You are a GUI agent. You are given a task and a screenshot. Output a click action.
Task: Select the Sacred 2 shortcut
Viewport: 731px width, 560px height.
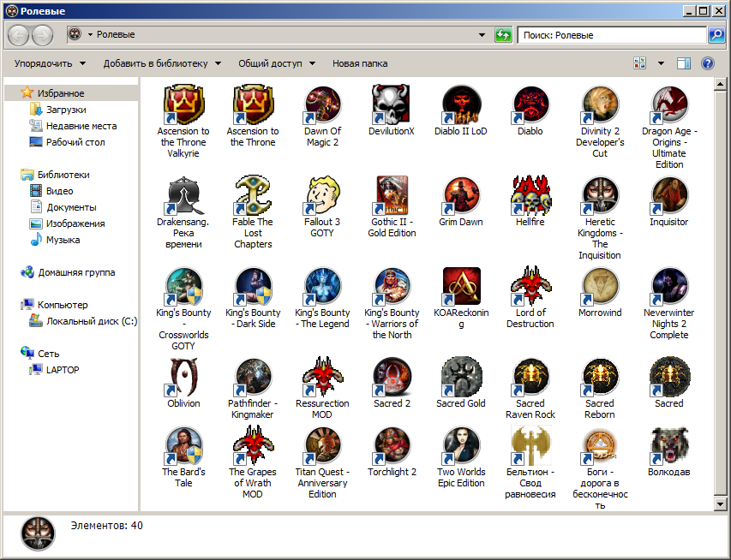point(392,383)
